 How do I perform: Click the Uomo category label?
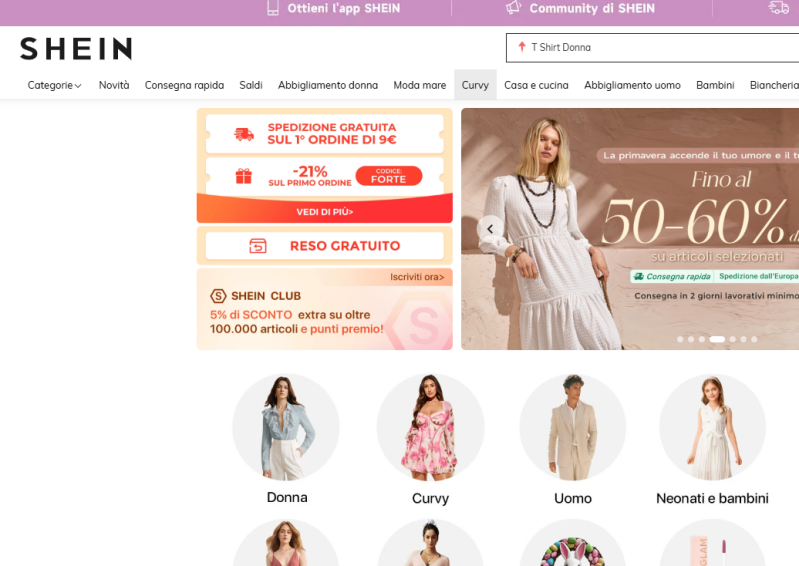573,498
